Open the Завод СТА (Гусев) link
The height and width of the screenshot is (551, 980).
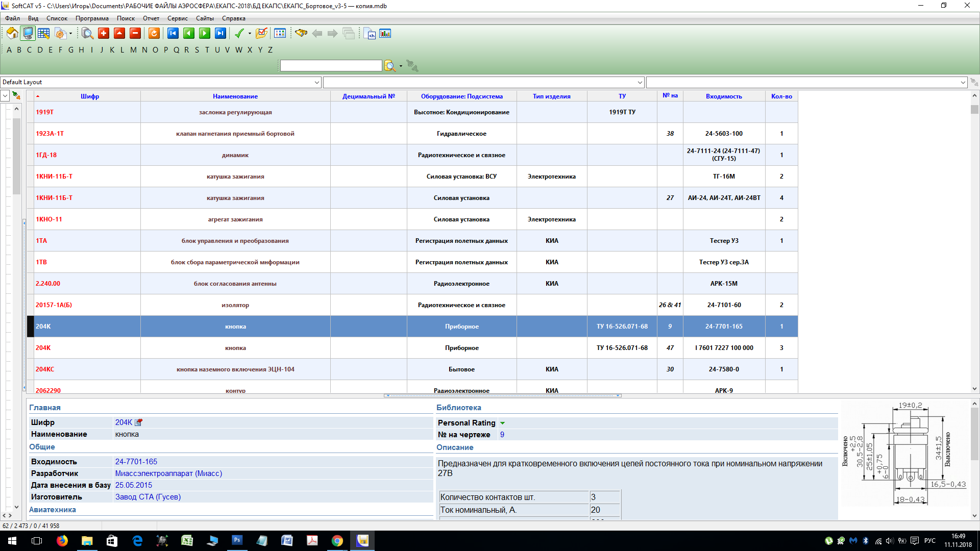[x=148, y=497]
